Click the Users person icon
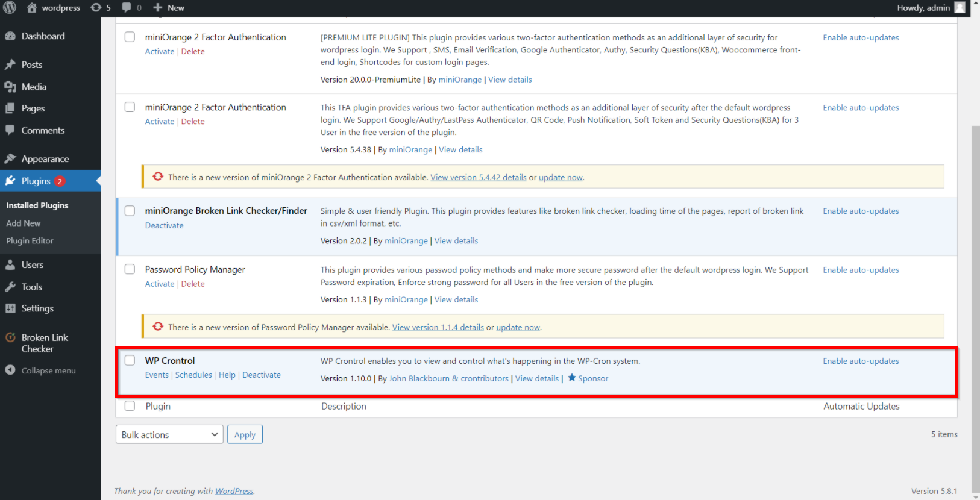The image size is (980, 500). point(10,264)
